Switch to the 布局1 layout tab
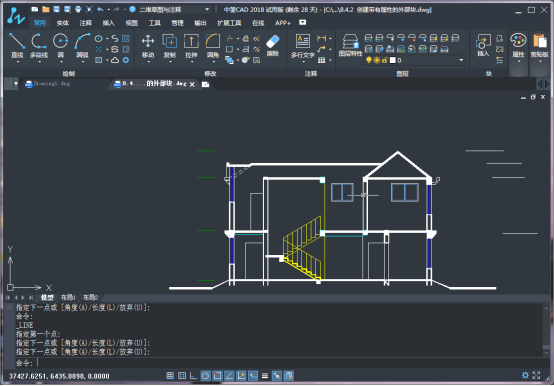 67,297
